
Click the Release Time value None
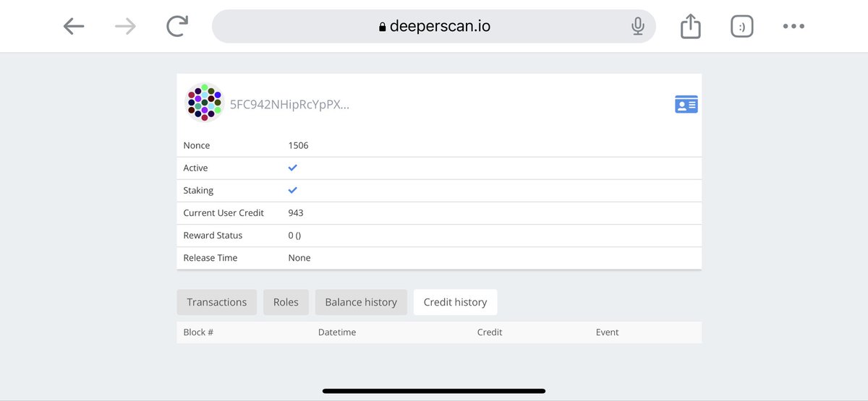(299, 258)
